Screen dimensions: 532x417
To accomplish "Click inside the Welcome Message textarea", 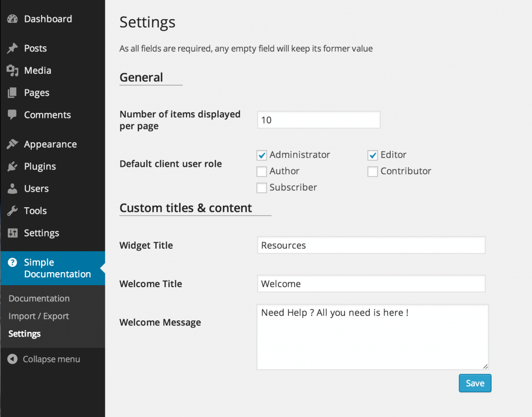I will [x=372, y=338].
